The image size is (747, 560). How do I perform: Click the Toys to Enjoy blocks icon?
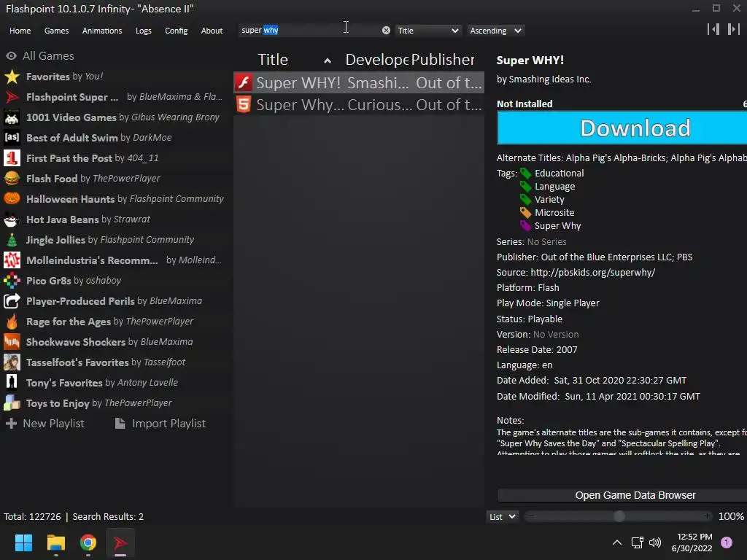(x=12, y=403)
